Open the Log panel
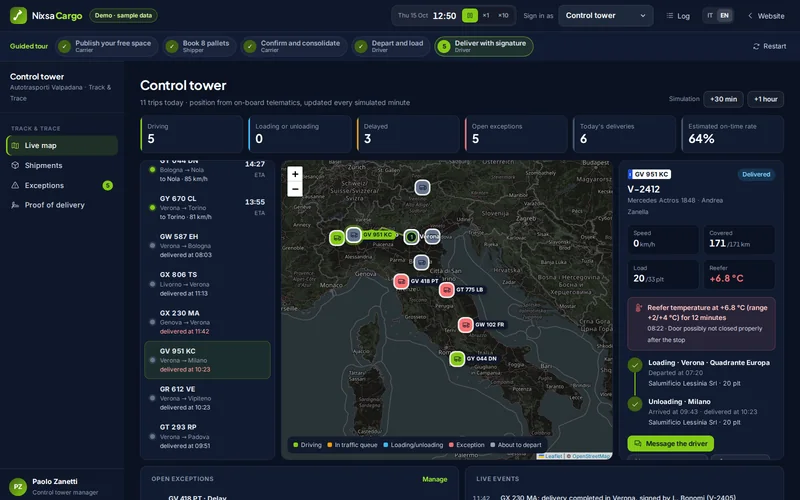800x500 pixels. point(678,16)
